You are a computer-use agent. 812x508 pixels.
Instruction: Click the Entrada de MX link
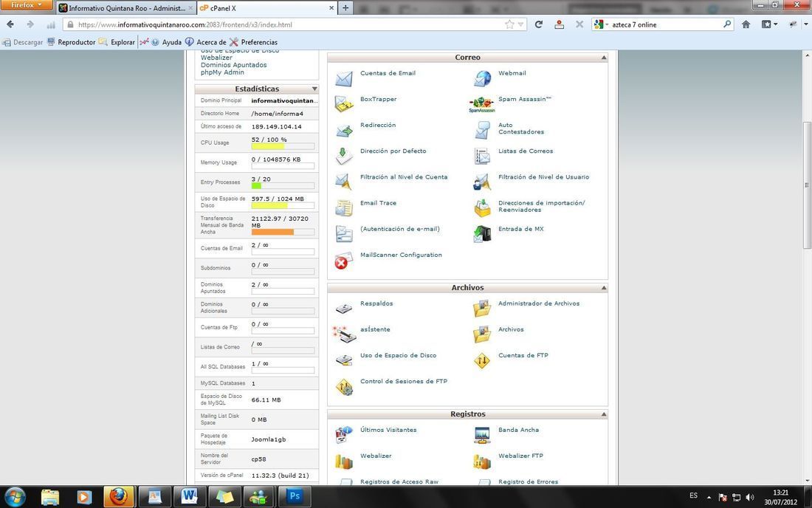521,229
